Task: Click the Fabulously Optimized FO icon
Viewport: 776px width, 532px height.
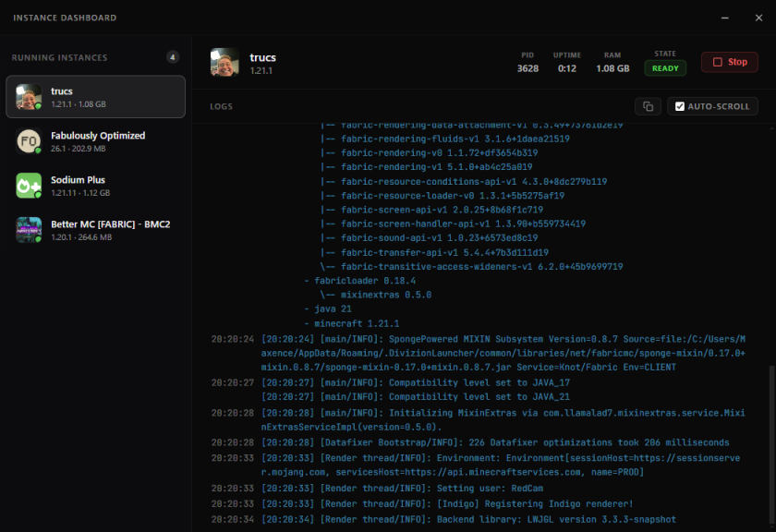Action: pyautogui.click(x=29, y=141)
